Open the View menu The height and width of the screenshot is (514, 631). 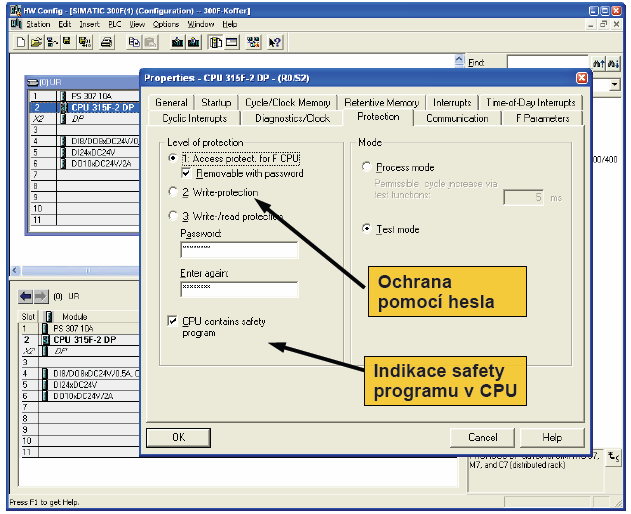pyautogui.click(x=137, y=24)
